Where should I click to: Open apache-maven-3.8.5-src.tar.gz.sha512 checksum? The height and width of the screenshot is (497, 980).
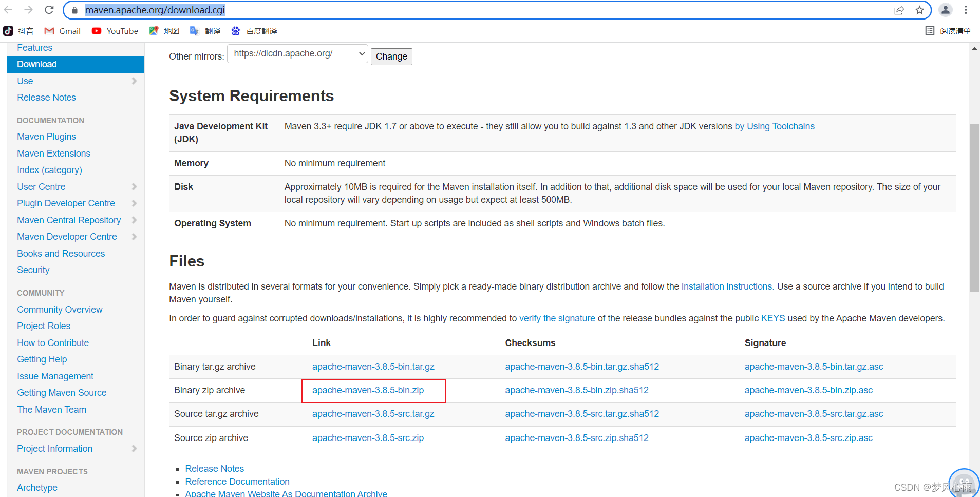[582, 414]
